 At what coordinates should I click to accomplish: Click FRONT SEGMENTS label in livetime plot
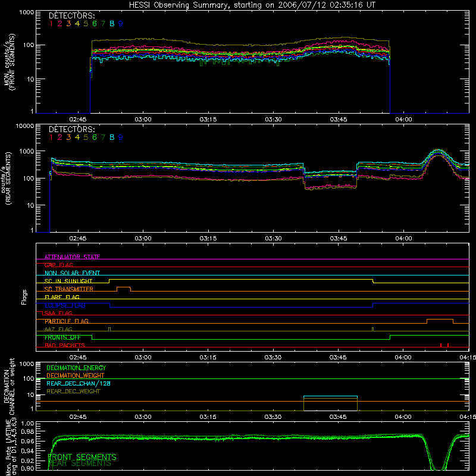point(82,457)
